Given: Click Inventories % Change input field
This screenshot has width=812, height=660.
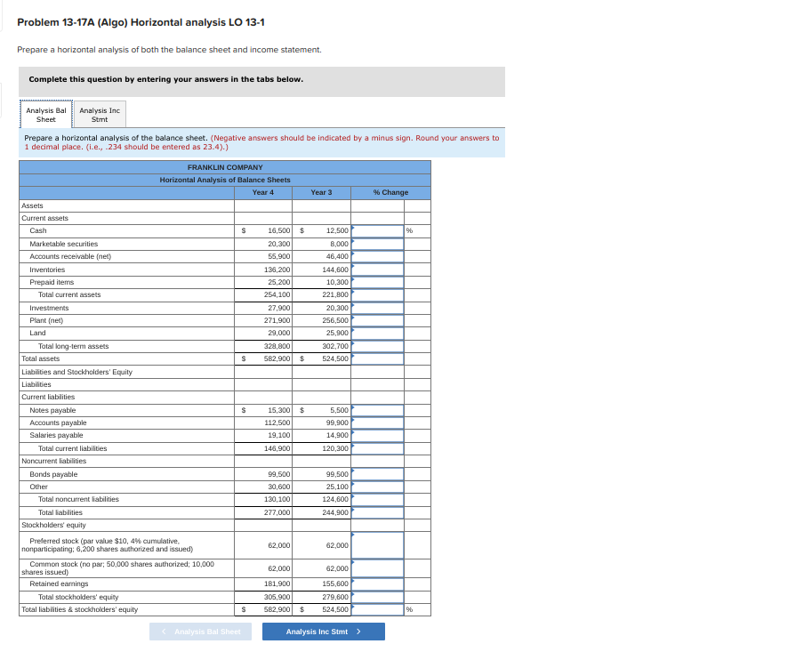Looking at the screenshot, I should 377,270.
